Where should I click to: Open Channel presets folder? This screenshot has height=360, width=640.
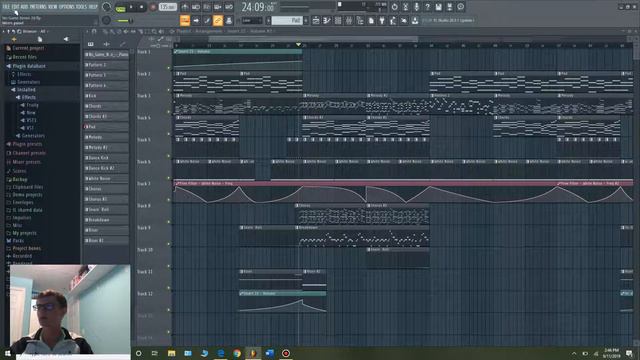(x=29, y=153)
